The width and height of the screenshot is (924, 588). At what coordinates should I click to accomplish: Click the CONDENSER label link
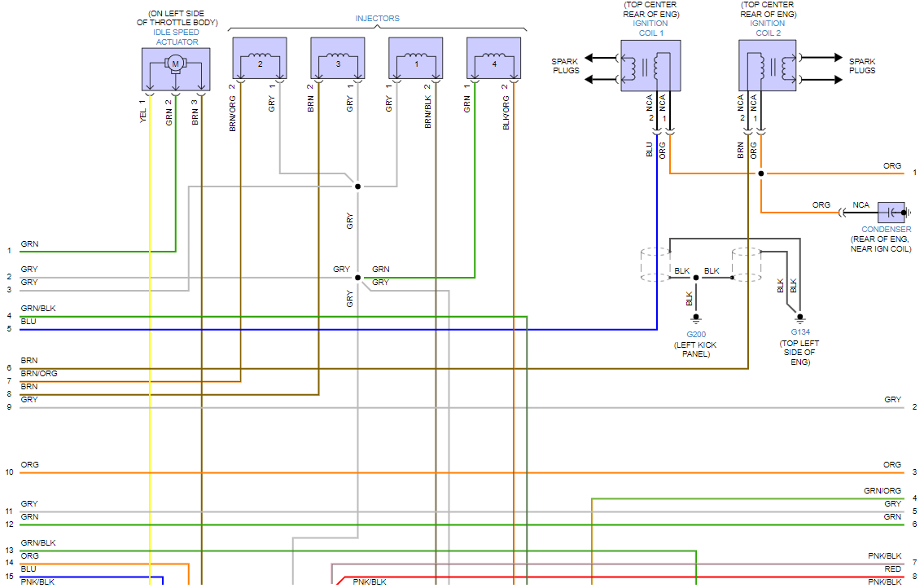(887, 229)
